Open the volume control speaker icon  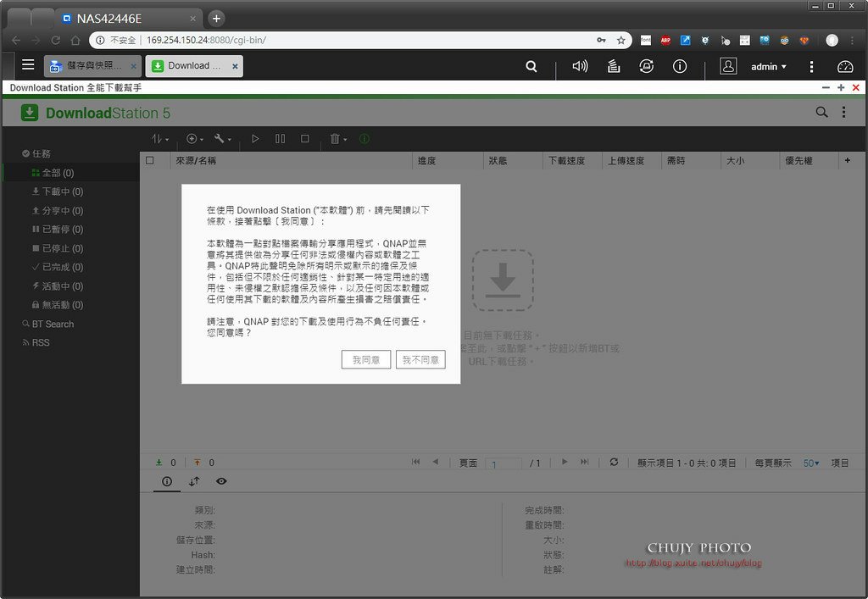point(580,66)
